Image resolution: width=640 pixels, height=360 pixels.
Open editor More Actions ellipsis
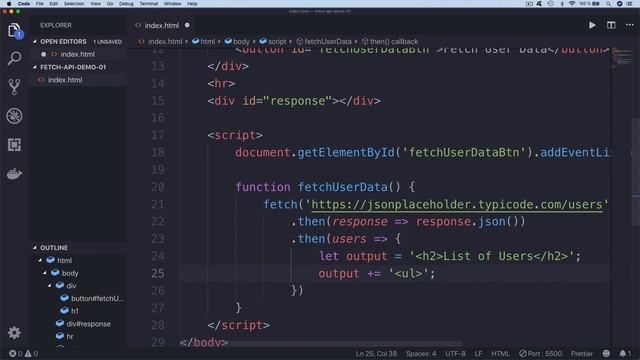pyautogui.click(x=630, y=25)
